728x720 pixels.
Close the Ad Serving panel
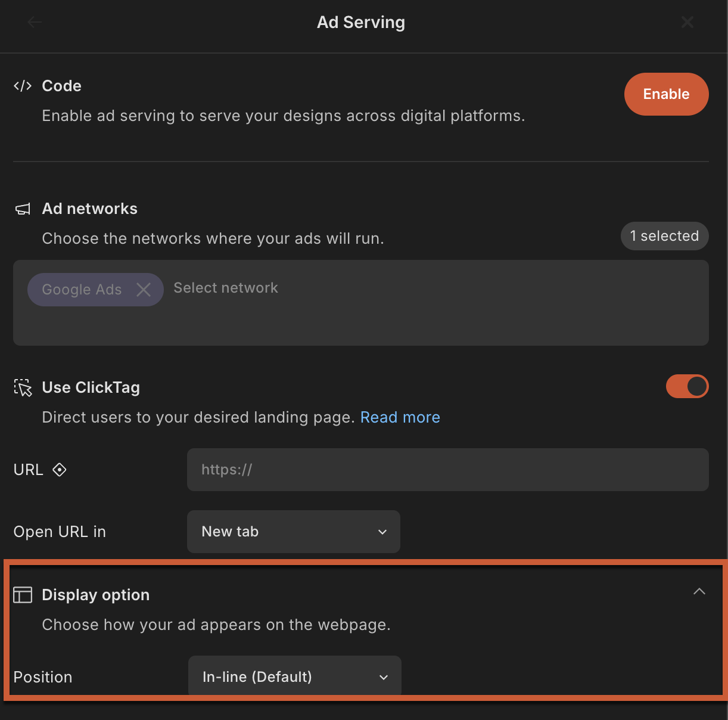(x=687, y=23)
